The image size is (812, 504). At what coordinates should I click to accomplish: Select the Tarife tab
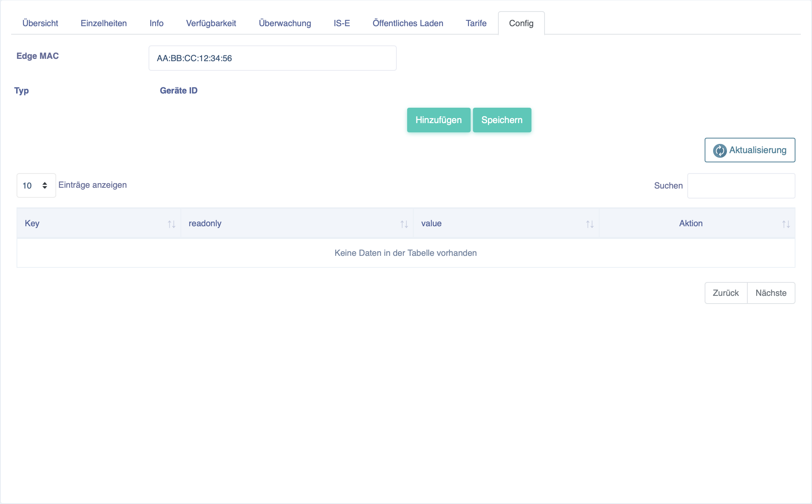pos(476,23)
